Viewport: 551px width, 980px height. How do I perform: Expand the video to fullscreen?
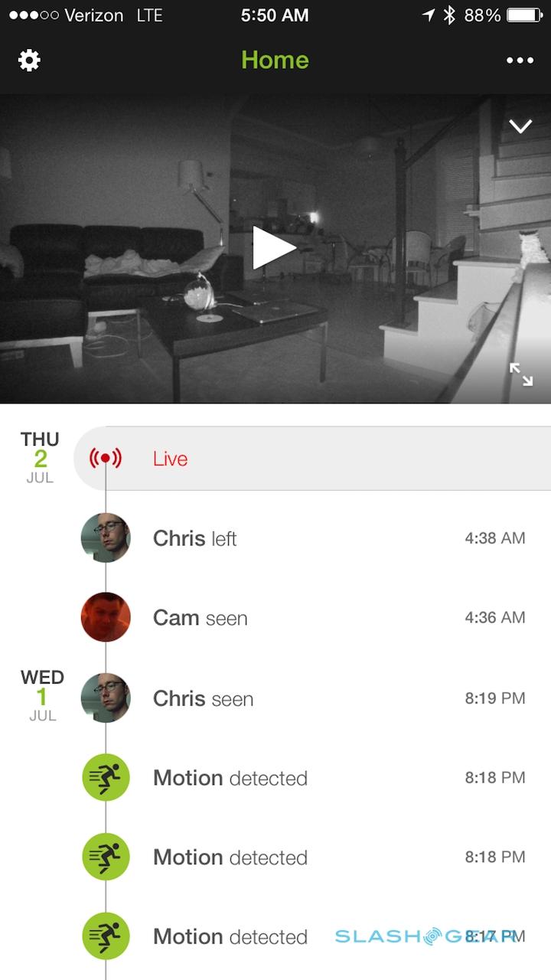tap(521, 374)
